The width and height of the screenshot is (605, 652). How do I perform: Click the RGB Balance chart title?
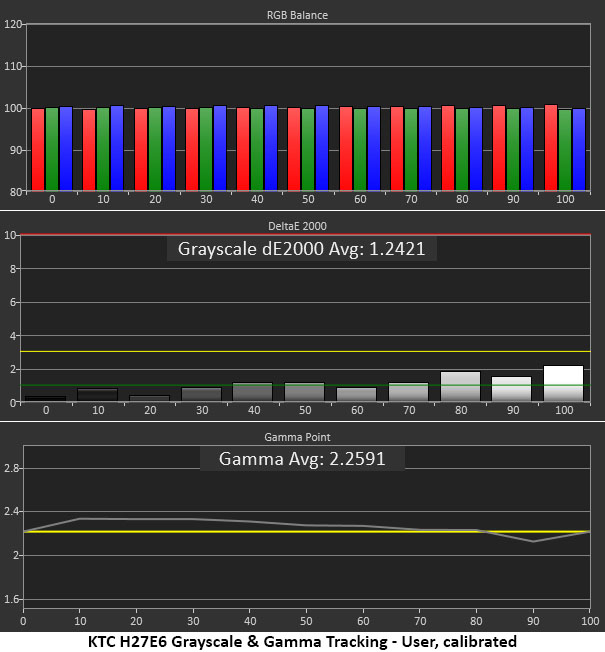(297, 15)
